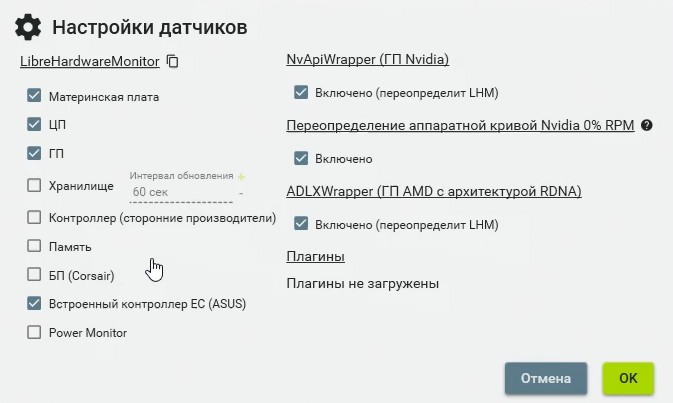Click the 60 сек interval field
673x403 pixels.
coord(181,192)
